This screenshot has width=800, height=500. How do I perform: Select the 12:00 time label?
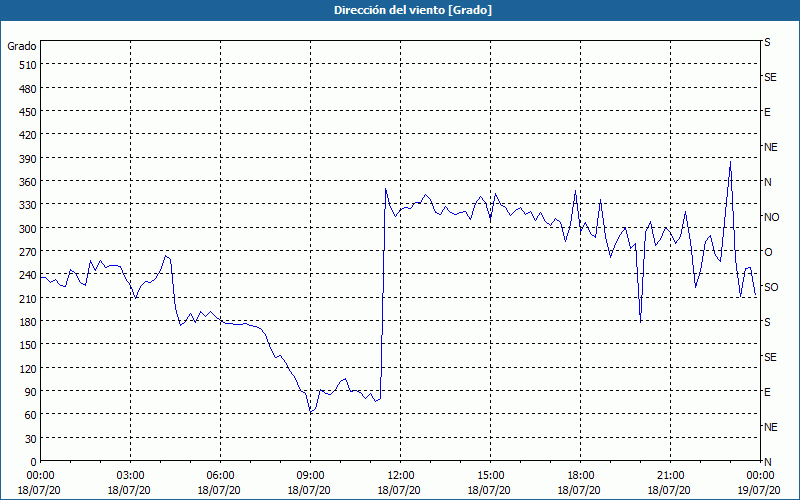tap(401, 476)
